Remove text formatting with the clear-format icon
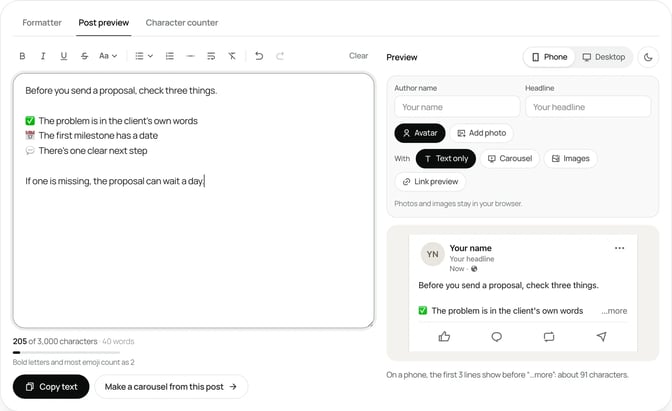Viewport: 672px width, 411px height. 232,56
